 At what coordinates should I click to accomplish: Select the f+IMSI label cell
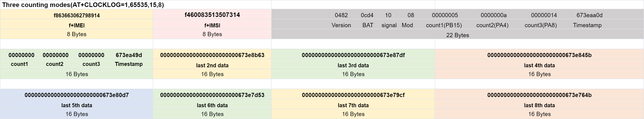(212, 25)
